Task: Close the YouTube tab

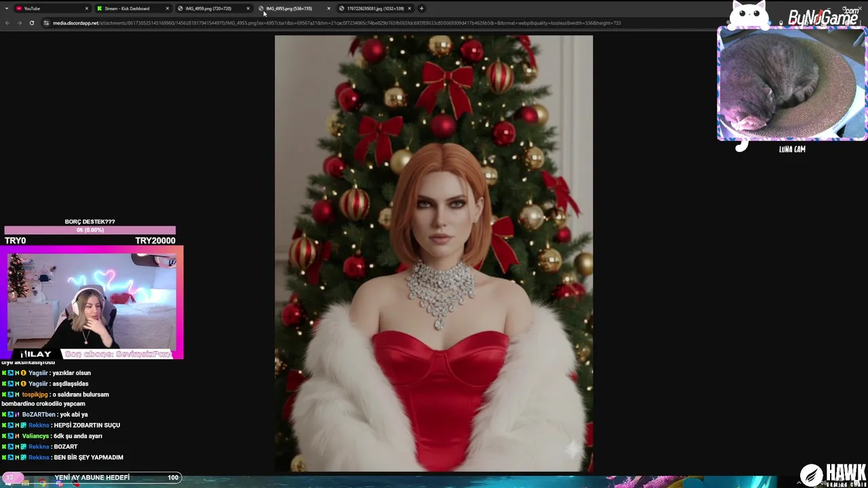Action: (x=87, y=9)
